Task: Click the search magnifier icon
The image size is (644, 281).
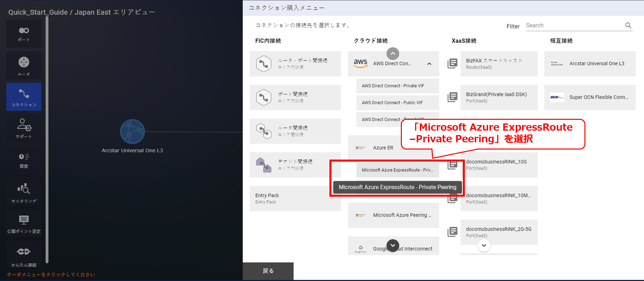Action: click(628, 25)
